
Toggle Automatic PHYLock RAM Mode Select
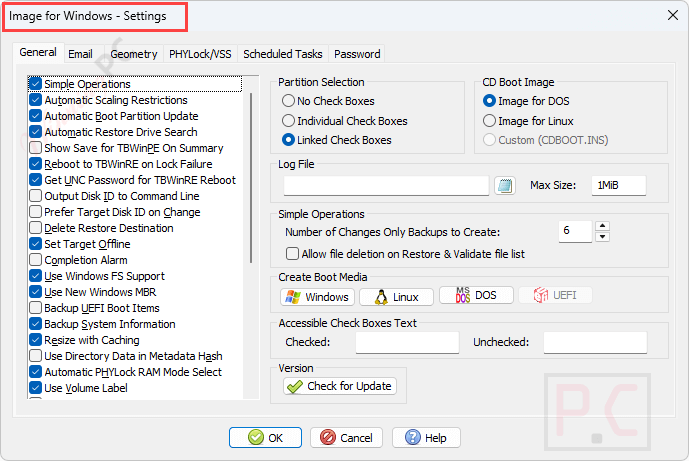(x=36, y=372)
